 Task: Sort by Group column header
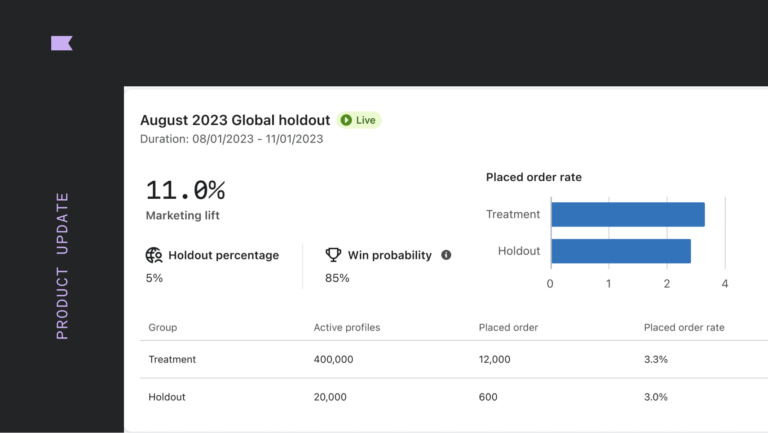tap(163, 327)
